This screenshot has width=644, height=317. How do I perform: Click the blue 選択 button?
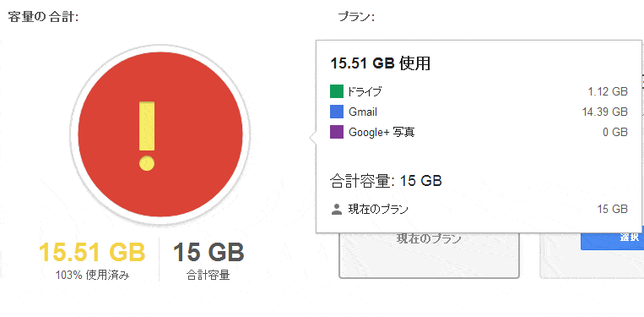613,238
